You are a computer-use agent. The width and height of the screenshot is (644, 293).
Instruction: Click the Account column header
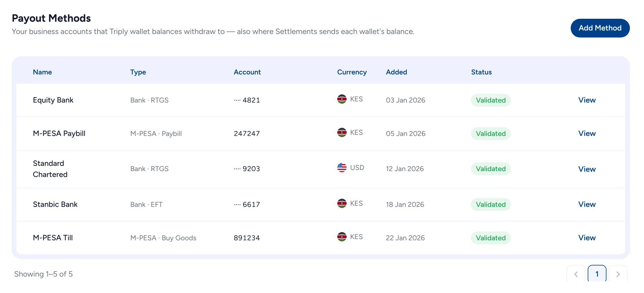(x=247, y=72)
